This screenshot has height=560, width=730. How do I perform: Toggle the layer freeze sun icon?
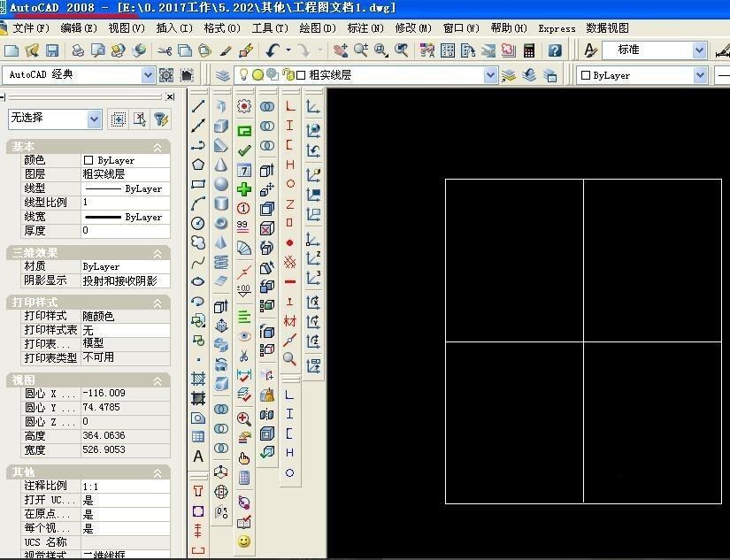pyautogui.click(x=257, y=74)
